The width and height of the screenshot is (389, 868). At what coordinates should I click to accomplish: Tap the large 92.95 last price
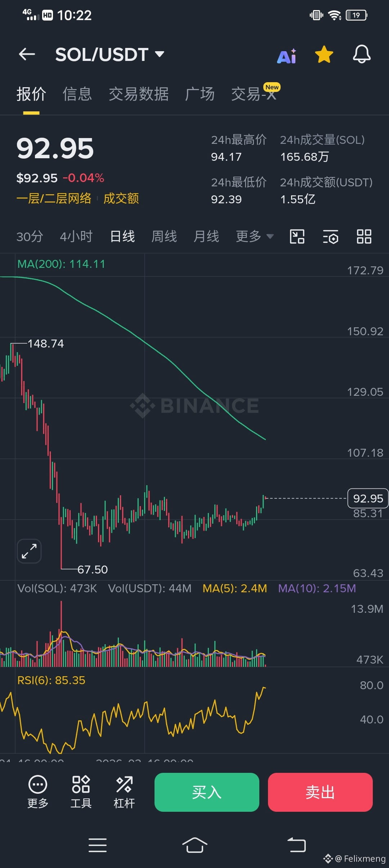point(55,149)
